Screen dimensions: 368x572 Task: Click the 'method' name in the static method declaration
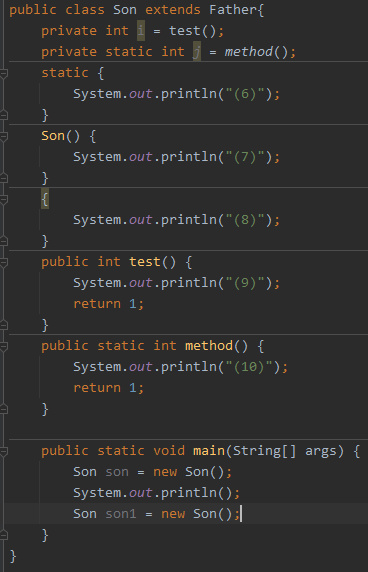click(209, 346)
